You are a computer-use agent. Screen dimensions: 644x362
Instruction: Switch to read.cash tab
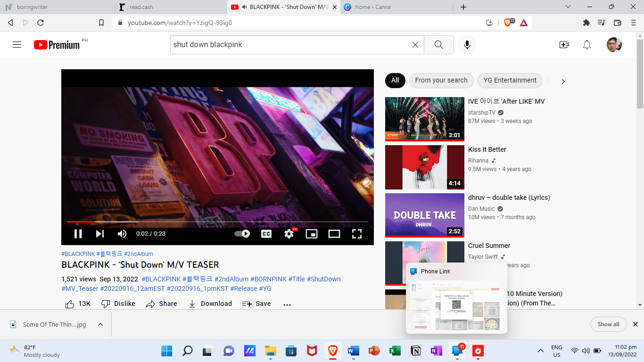(171, 7)
